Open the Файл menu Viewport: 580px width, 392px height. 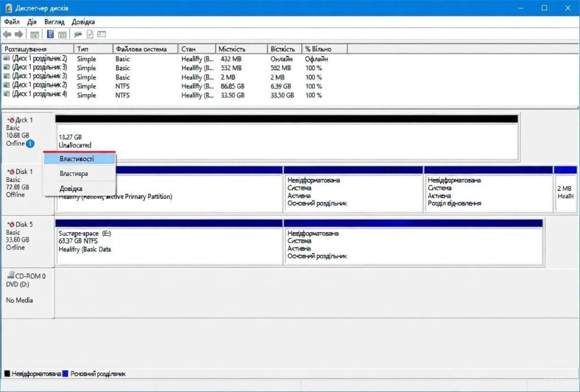point(11,22)
